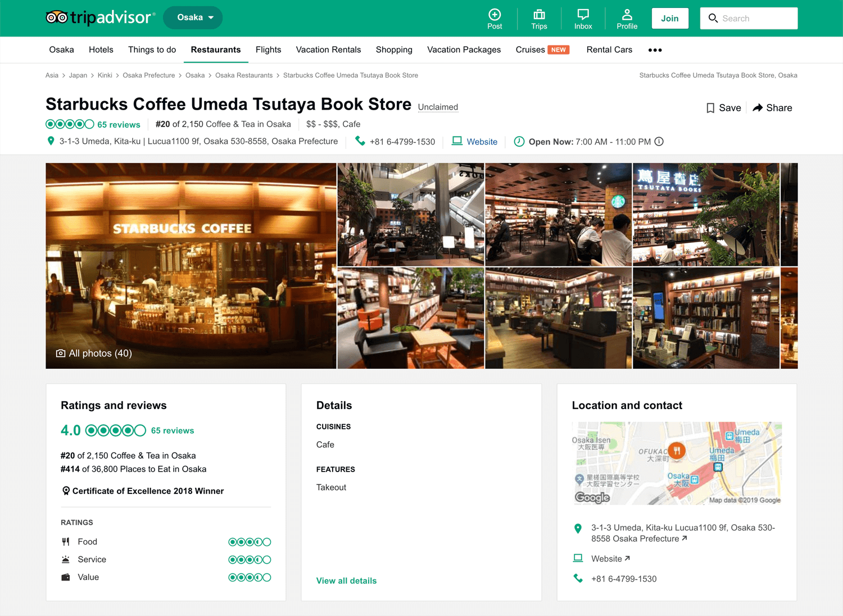Open the Vacation Rentals tab
Screen dimensions: 843x616
329,49
